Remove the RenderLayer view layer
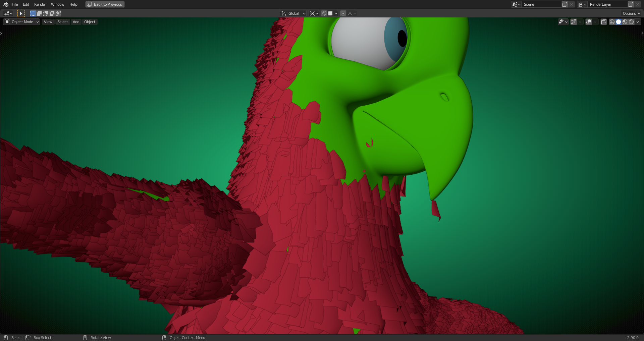Viewport: 644px width, 341px height. [x=638, y=4]
